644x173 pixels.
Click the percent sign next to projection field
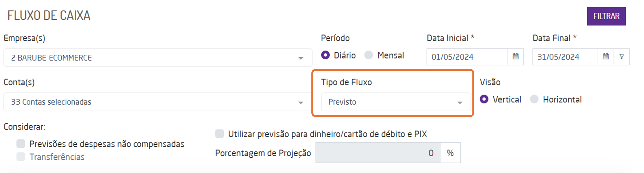(x=450, y=153)
